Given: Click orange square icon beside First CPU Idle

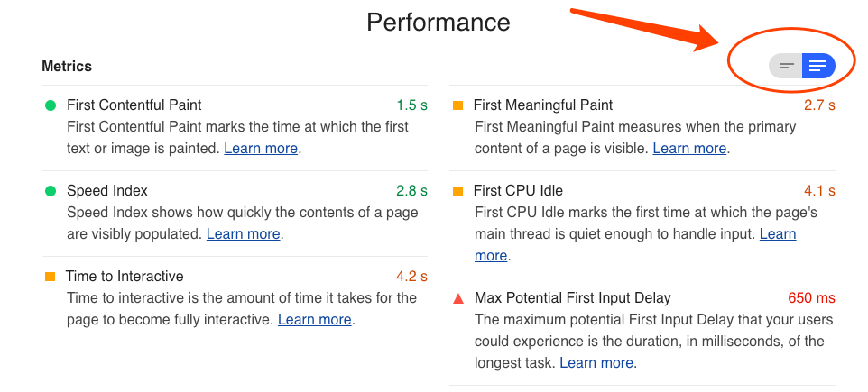Looking at the screenshot, I should [x=457, y=191].
